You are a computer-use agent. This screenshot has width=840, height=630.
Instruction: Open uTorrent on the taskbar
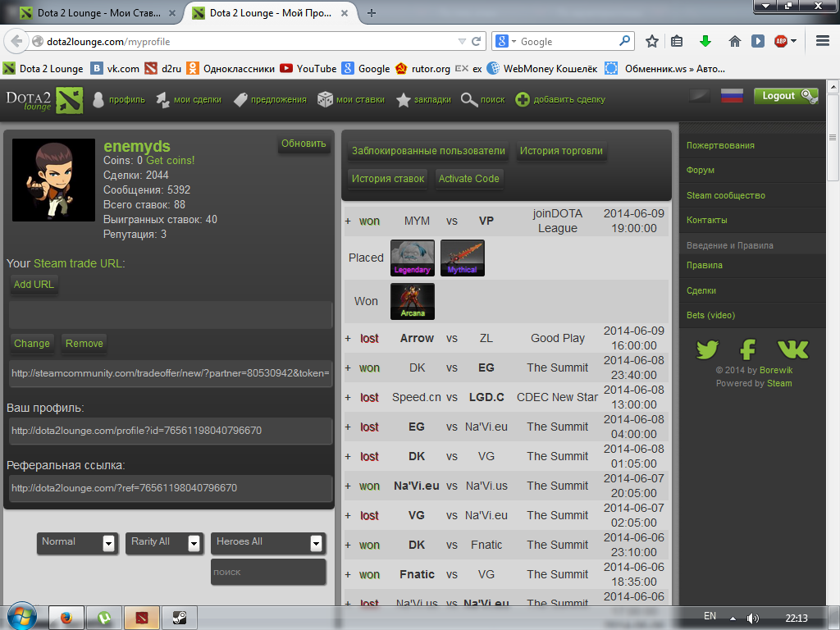tap(104, 619)
